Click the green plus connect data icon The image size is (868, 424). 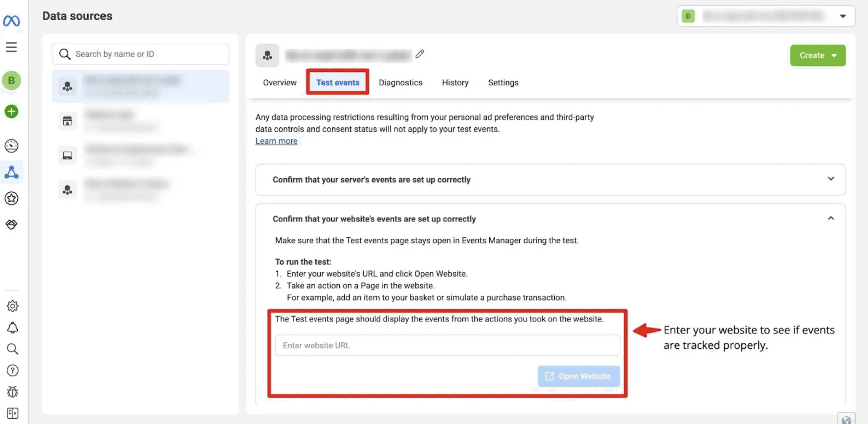coord(12,111)
